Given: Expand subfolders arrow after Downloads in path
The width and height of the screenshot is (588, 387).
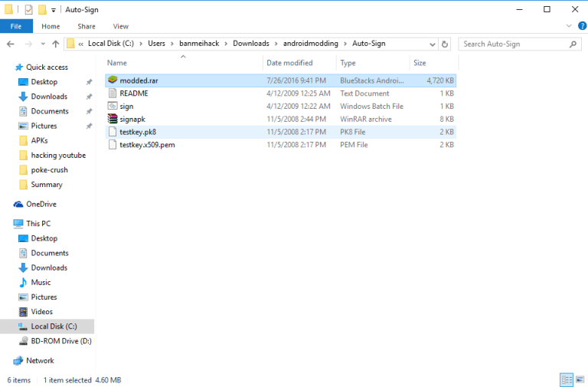Looking at the screenshot, I should 276,44.
